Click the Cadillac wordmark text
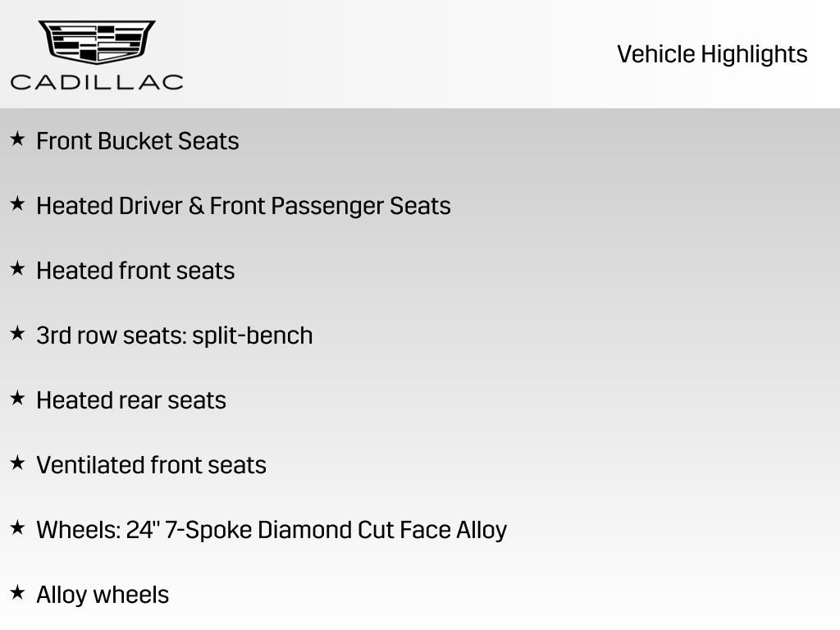Viewport: 840px width, 630px height. coord(97,81)
